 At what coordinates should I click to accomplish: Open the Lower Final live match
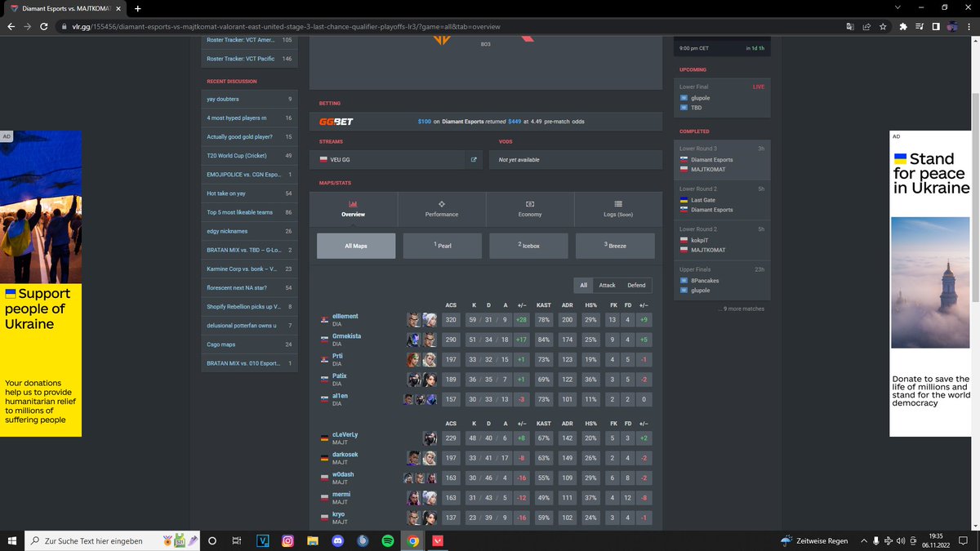(722, 96)
